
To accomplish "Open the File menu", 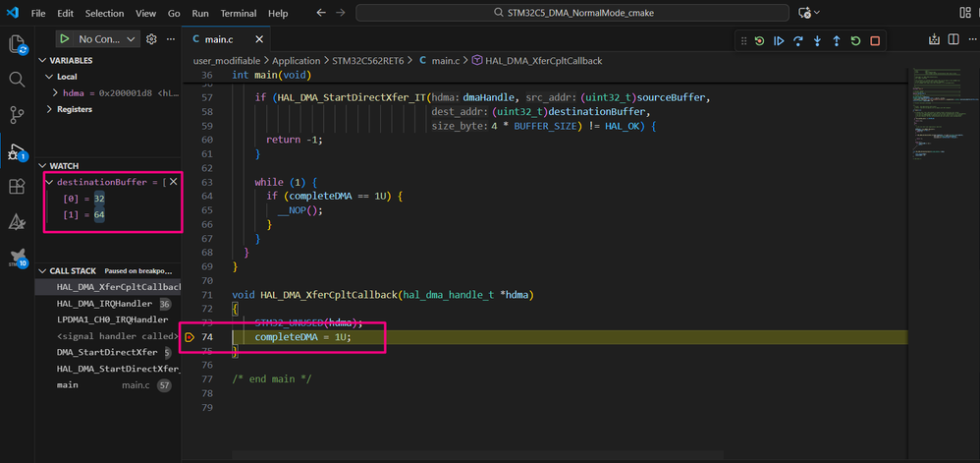I will pos(38,13).
